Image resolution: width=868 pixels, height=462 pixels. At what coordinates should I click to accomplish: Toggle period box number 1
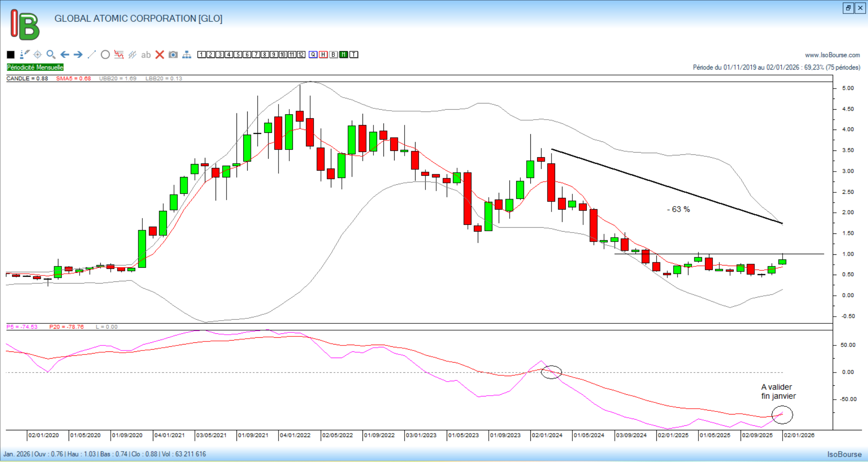click(x=202, y=55)
